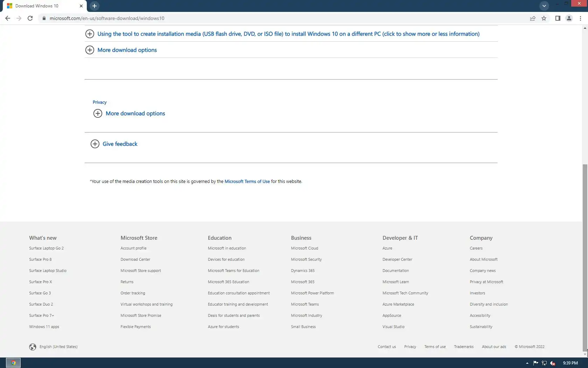Open the Chrome profile menu
The image size is (588, 368).
point(569,18)
